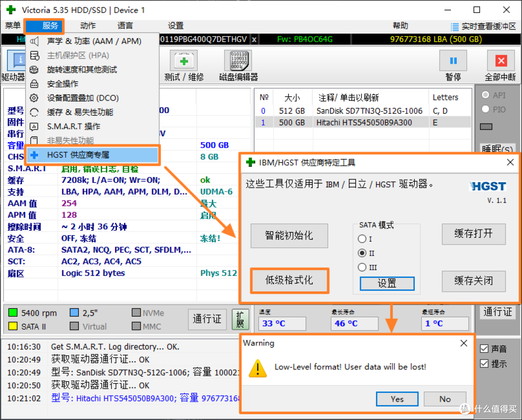522x420 pixels.
Task: Click 缓存打开 button
Action: [473, 234]
